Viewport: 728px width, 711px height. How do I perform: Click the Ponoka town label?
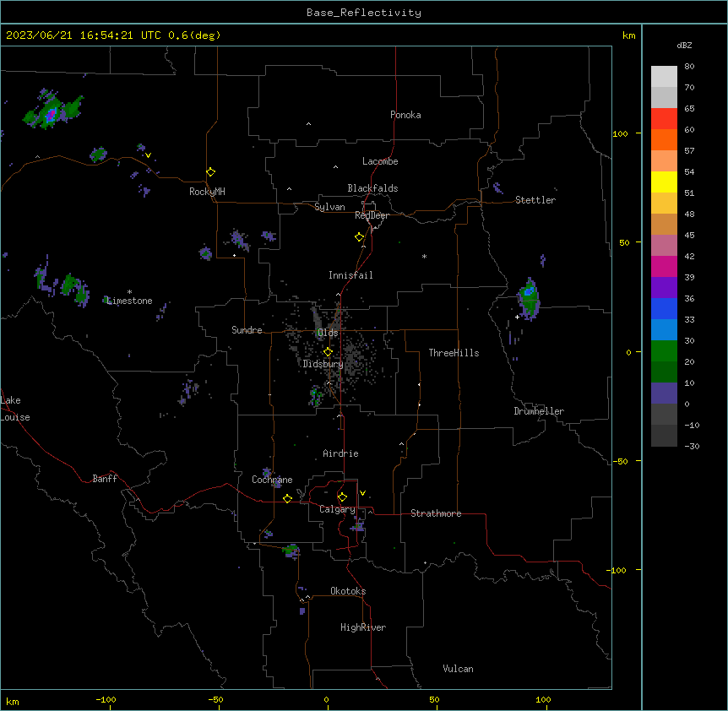click(405, 115)
